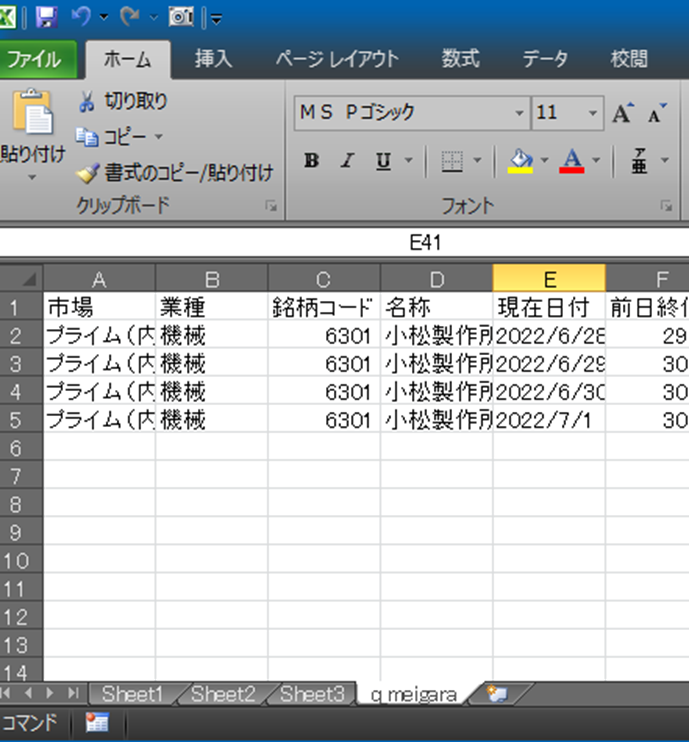The image size is (689, 742).
Task: Open the クリップボード dialog launcher
Action: coord(271,205)
